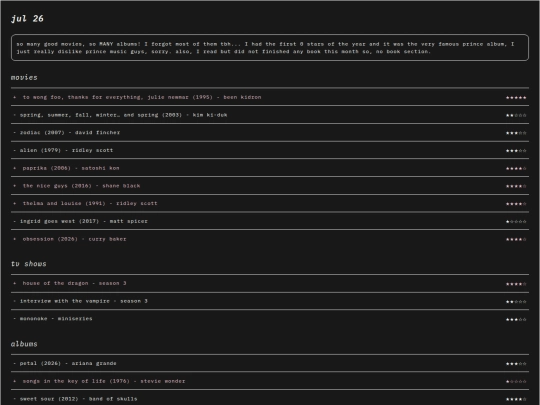The image size is (540, 405).
Task: Click star rating on 'songs in the key of life' row
Action: coord(516,382)
